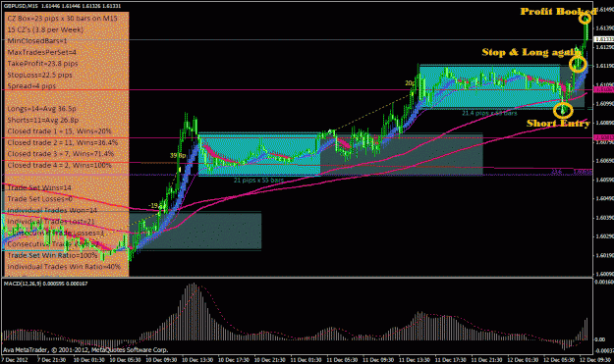Viewport: 614px width, 364px height.
Task: Click the '7 Dec 21:30' time axis label
Action: tap(51, 360)
